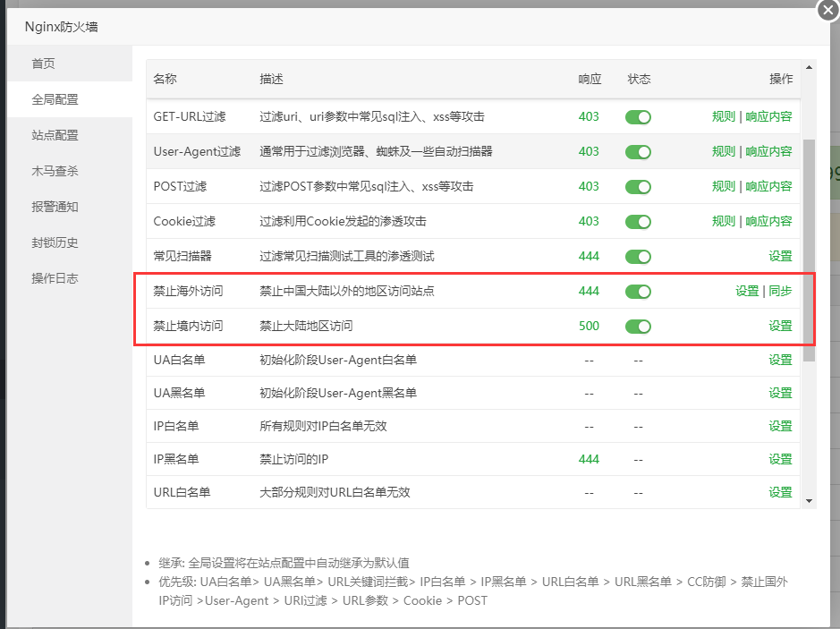Disable the 禁止境内访问 switch
Viewport: 840px width, 629px height.
coord(638,327)
